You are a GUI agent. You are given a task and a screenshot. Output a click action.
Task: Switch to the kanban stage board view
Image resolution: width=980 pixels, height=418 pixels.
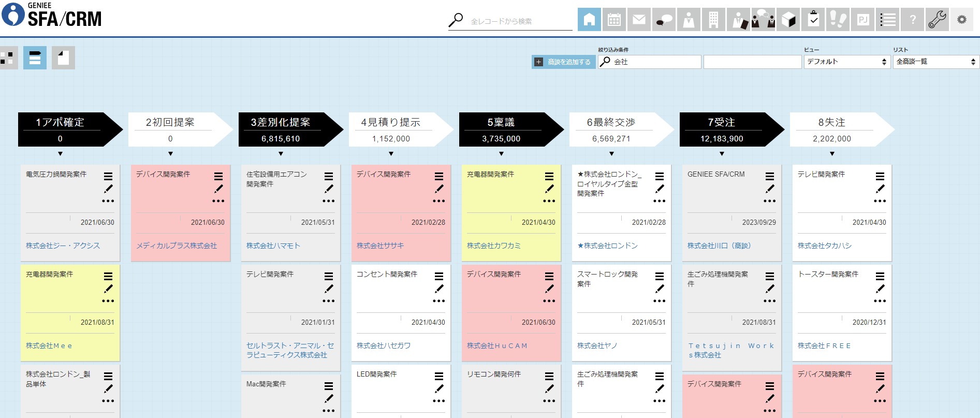[x=35, y=57]
